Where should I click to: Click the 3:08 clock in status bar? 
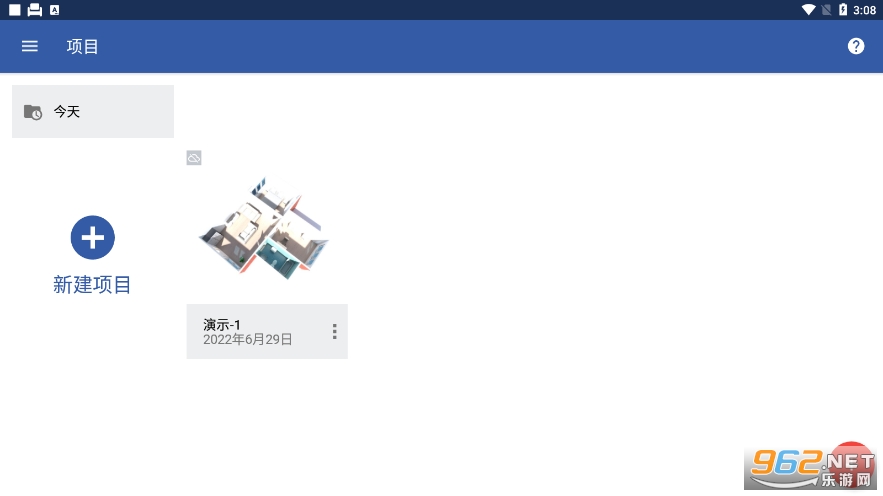click(x=864, y=10)
